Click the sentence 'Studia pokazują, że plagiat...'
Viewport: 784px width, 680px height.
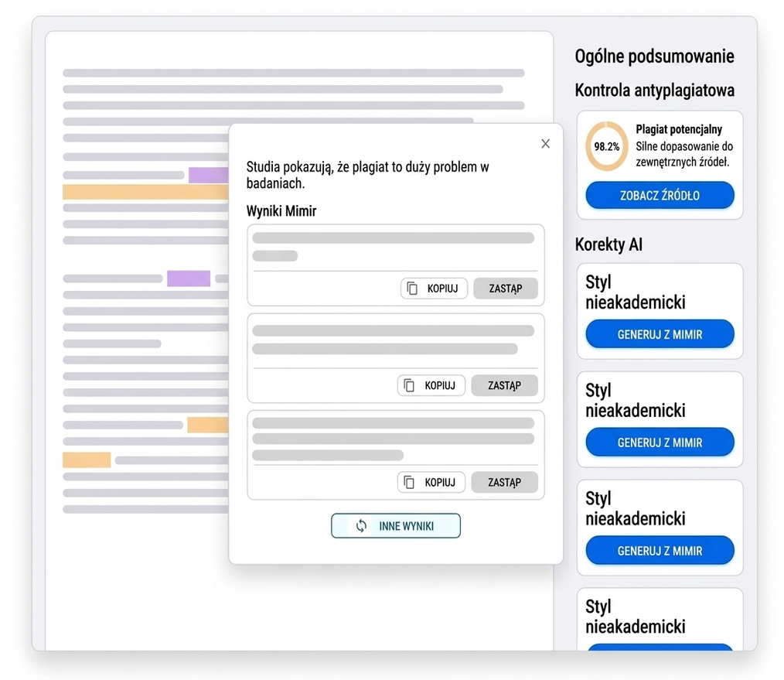point(367,175)
